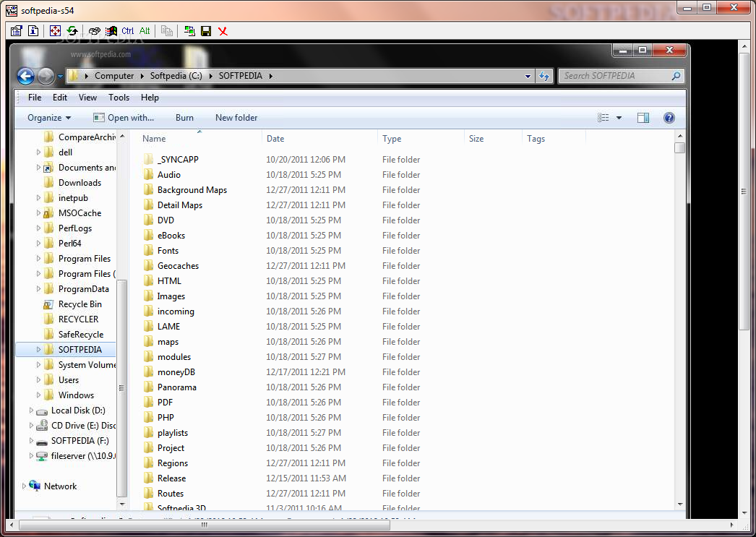756x537 pixels.
Task: Click the VNC horizontal scrollbar thumb
Action: pyautogui.click(x=205, y=525)
